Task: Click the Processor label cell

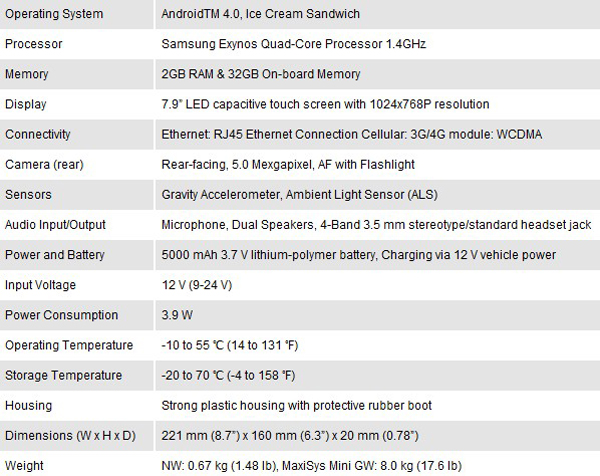Action: click(x=34, y=44)
